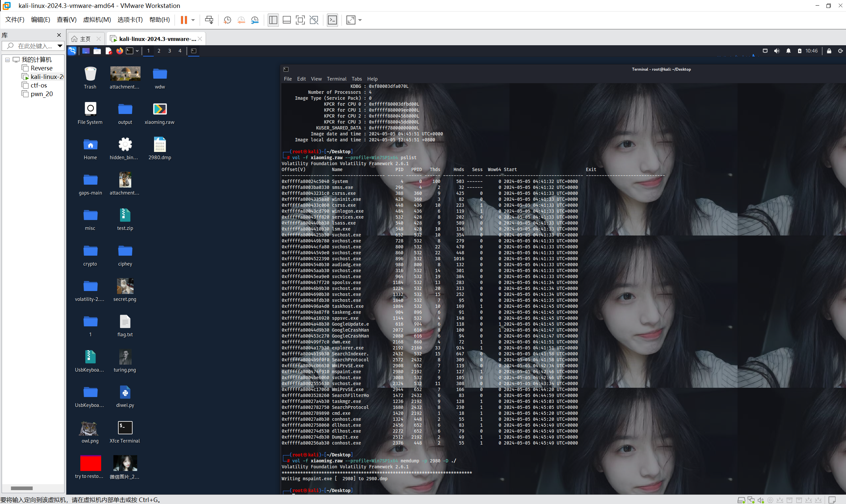Move the library panel horizontal scrollbar
The width and height of the screenshot is (846, 504).
coord(22,488)
